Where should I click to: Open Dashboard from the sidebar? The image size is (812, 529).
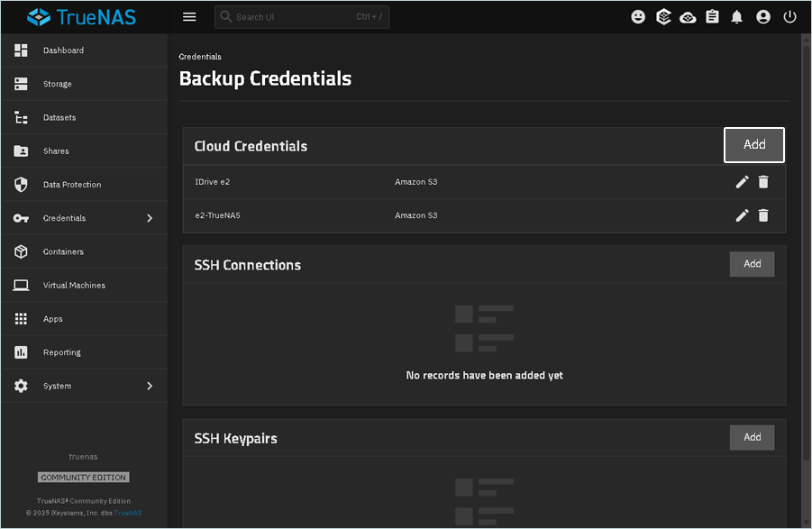coord(85,50)
